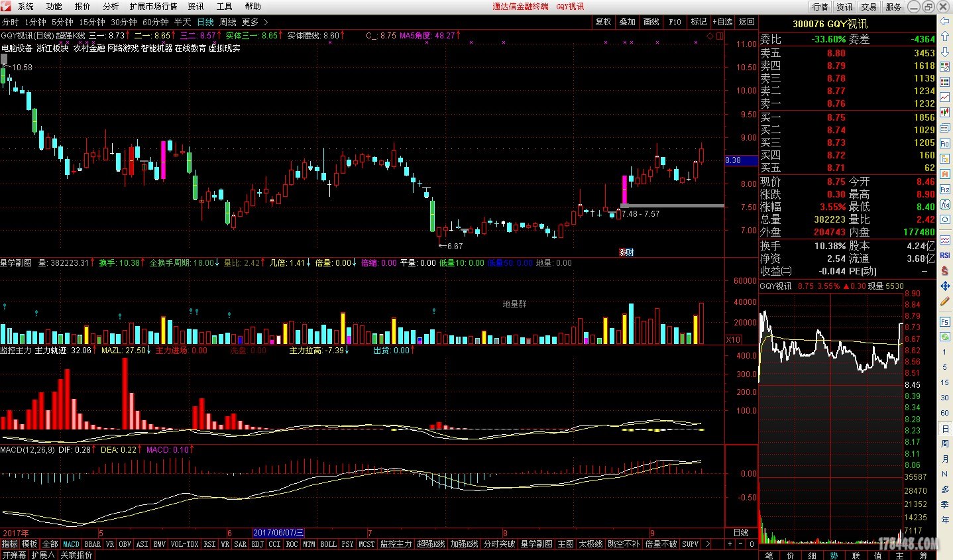Click the Fiz sidebar icon
This screenshot has height=560, width=953.
point(945,190)
